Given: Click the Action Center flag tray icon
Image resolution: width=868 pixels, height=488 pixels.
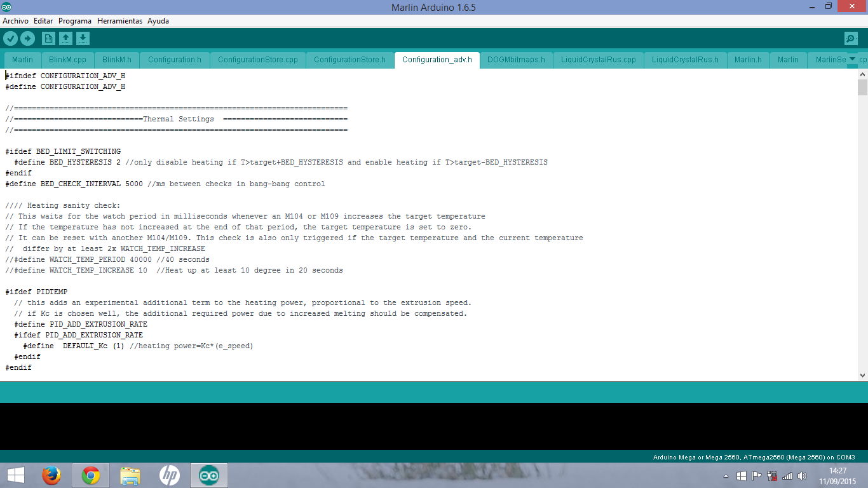Looking at the screenshot, I should click(757, 476).
